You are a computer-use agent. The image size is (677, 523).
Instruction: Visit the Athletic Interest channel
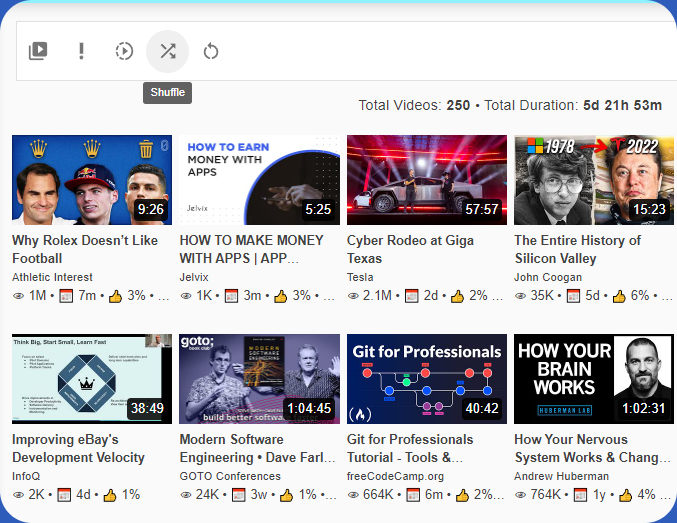click(52, 277)
